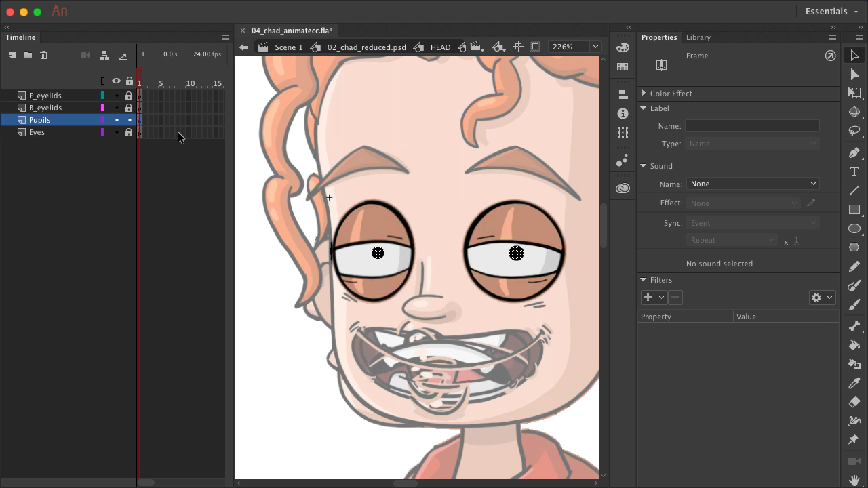This screenshot has width=868, height=488.
Task: Open the Sound Name dropdown
Action: tap(753, 184)
